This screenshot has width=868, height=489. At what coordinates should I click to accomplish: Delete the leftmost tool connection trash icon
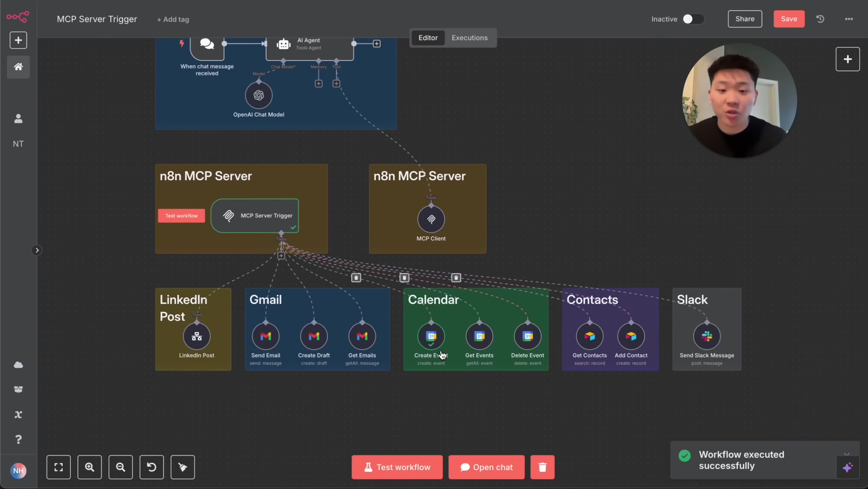click(x=356, y=278)
